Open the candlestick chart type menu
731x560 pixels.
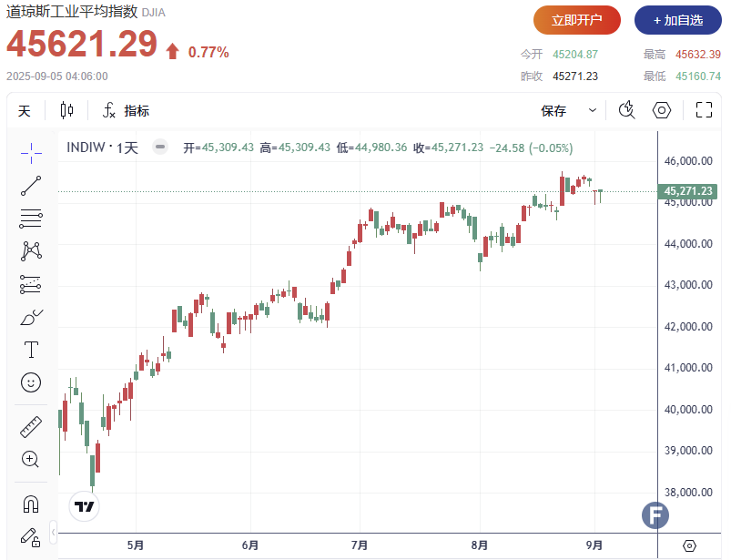(x=66, y=111)
